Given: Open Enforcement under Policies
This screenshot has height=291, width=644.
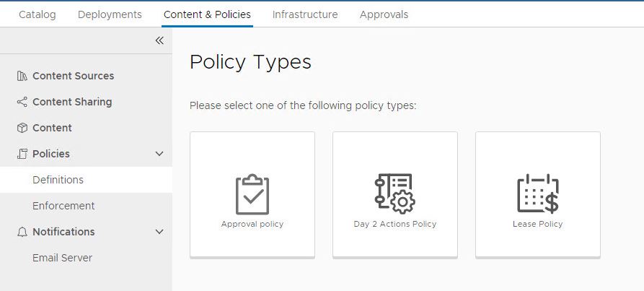Looking at the screenshot, I should click(63, 206).
